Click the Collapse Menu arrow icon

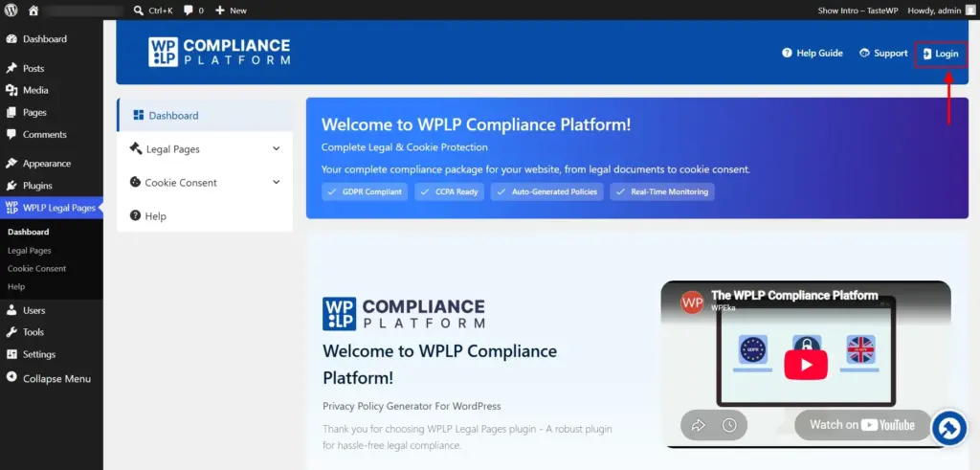pyautogui.click(x=11, y=377)
